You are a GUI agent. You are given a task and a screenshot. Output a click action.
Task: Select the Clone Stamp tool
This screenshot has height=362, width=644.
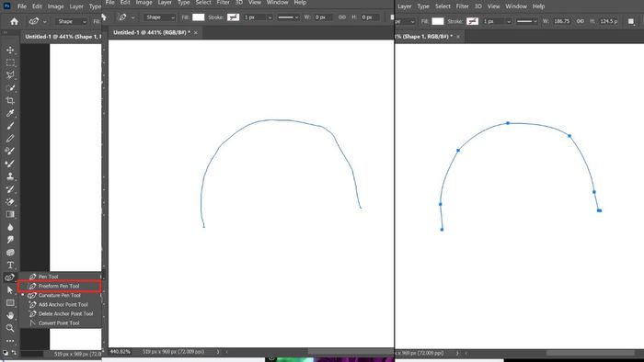(10, 176)
